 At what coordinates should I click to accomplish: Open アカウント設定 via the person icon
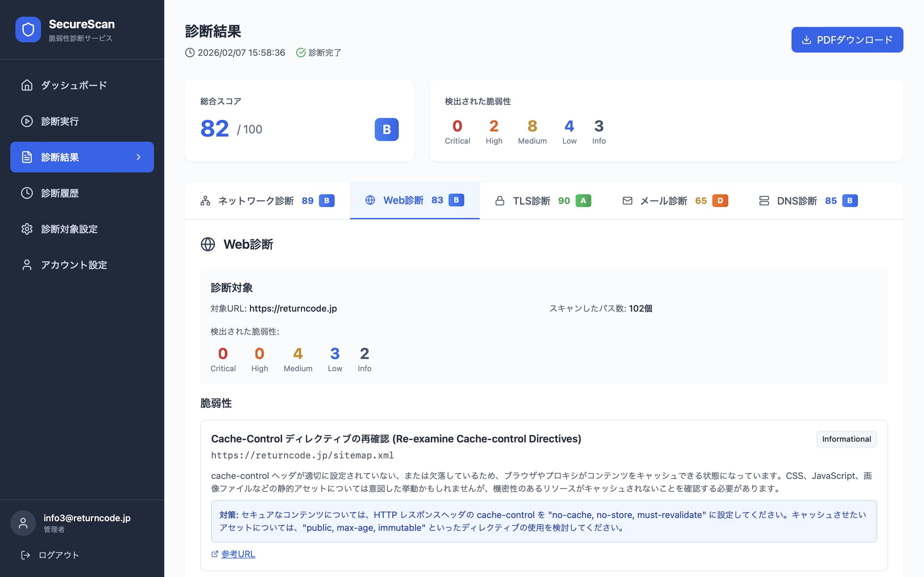27,264
